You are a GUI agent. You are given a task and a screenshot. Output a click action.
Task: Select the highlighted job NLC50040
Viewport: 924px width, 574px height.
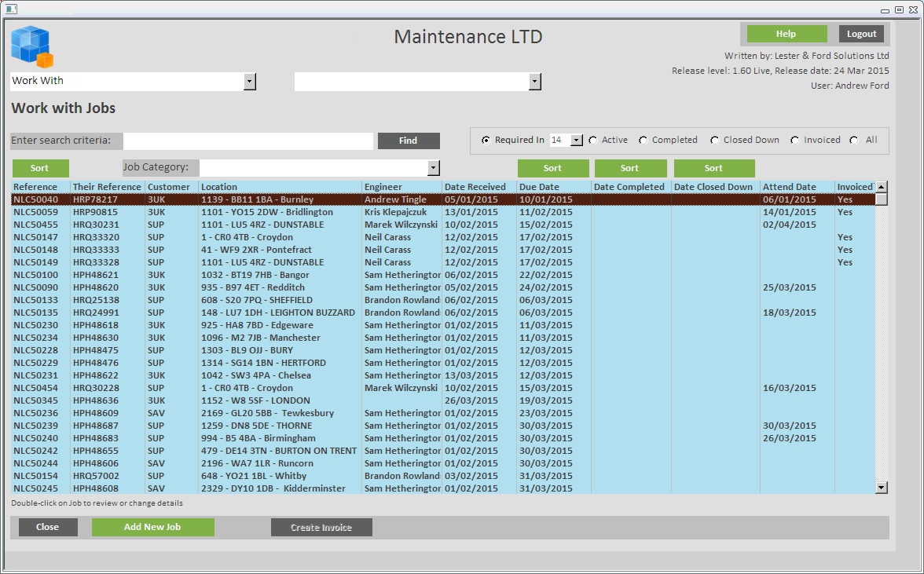coord(443,199)
